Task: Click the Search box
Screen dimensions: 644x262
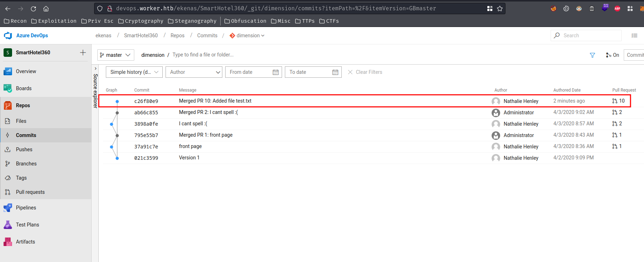Action: pos(586,36)
